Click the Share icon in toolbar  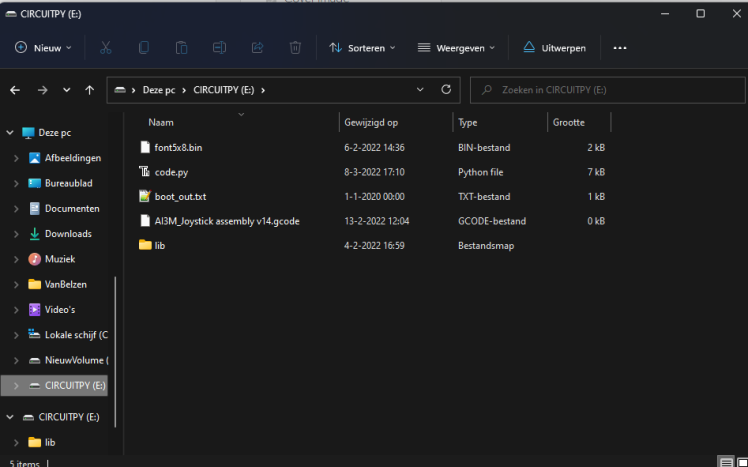click(x=257, y=48)
